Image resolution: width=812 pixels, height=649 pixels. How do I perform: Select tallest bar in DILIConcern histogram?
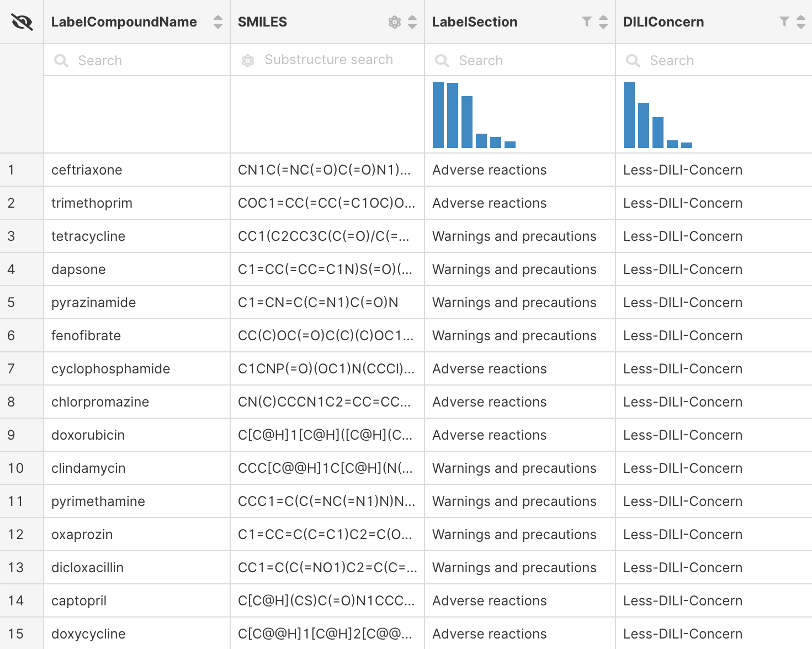(x=629, y=115)
